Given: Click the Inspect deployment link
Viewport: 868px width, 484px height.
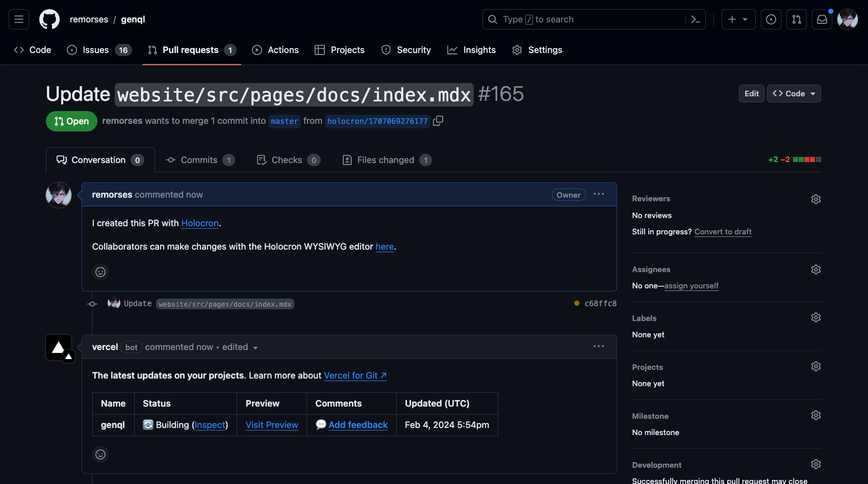Looking at the screenshot, I should pyautogui.click(x=210, y=425).
